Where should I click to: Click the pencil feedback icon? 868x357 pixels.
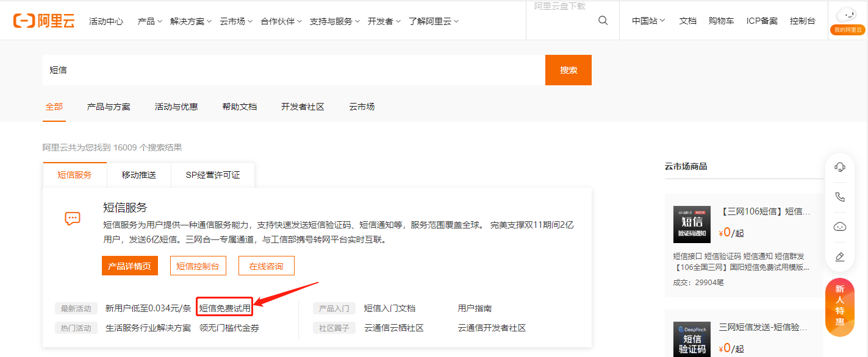[839, 256]
